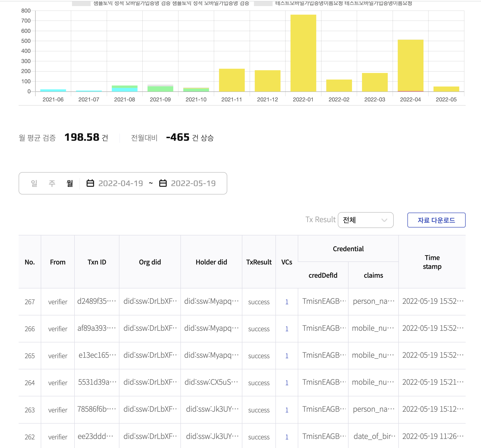Click the 2022-01 yellow chart bar
The width and height of the screenshot is (481, 448).
pos(303,53)
